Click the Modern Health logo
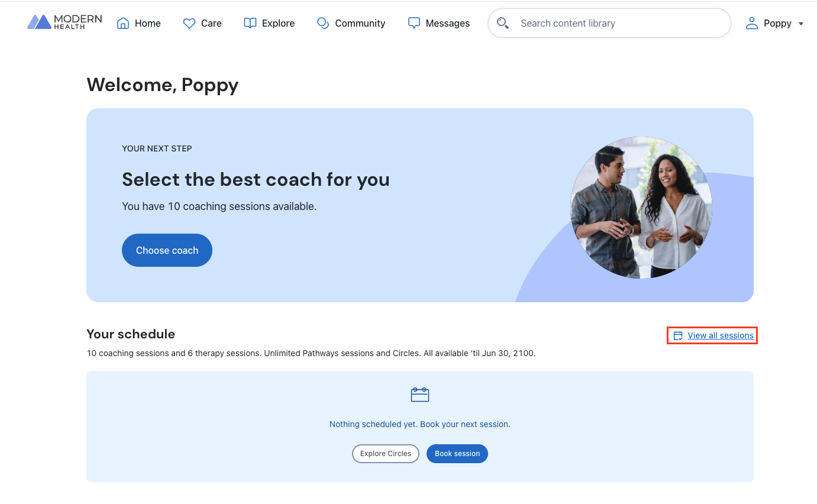Image resolution: width=817 pixels, height=504 pixels. click(x=64, y=22)
